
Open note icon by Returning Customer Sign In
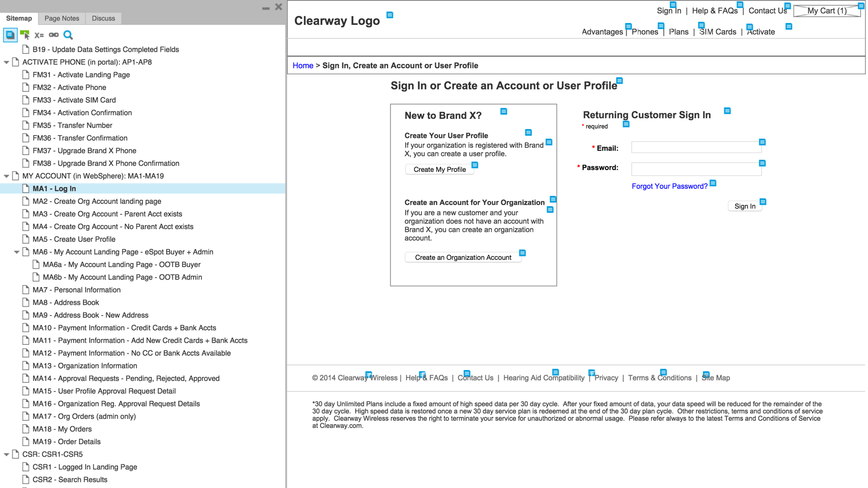(x=727, y=111)
